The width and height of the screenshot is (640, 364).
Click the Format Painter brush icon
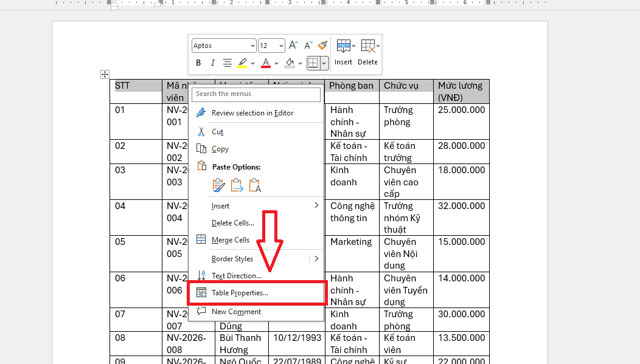pyautogui.click(x=322, y=45)
